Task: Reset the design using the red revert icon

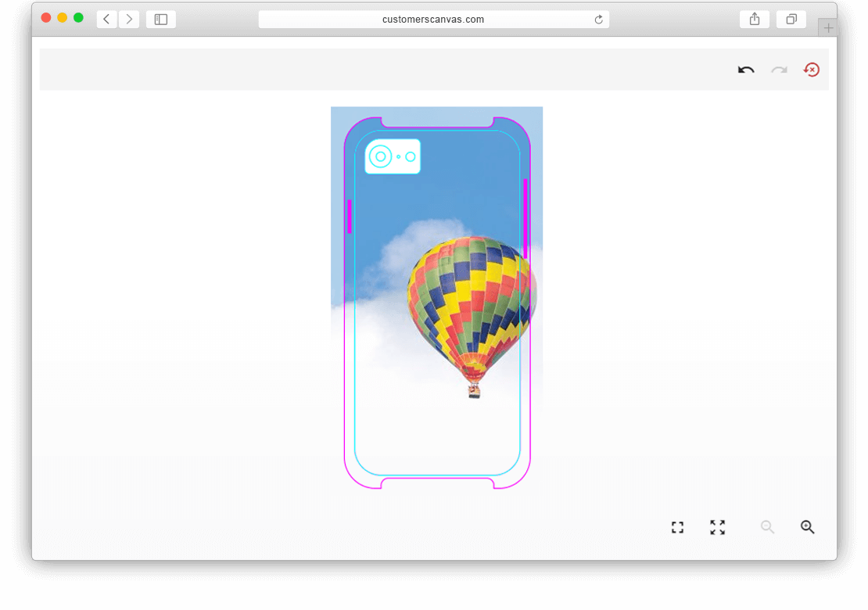Action: (812, 70)
